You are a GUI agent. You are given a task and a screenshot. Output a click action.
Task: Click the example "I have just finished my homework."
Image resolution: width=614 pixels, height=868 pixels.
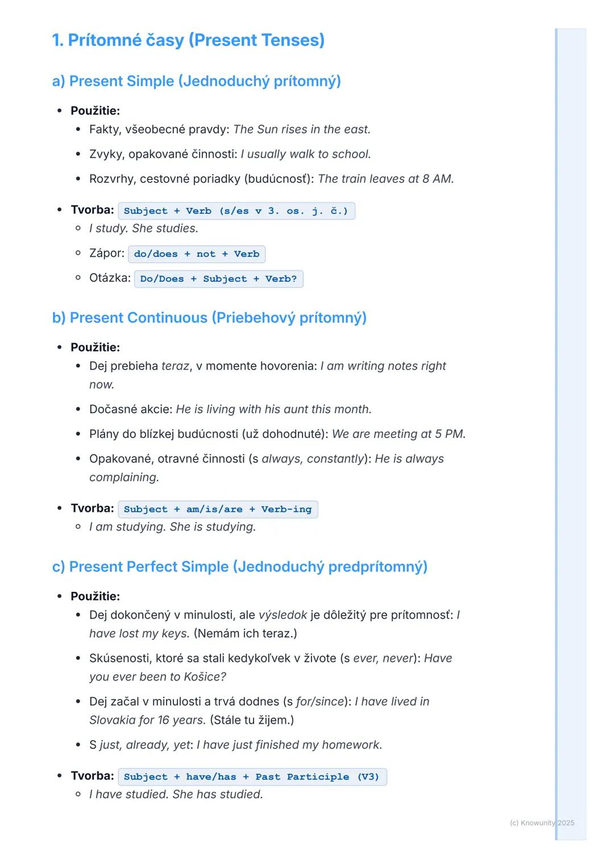tap(289, 745)
